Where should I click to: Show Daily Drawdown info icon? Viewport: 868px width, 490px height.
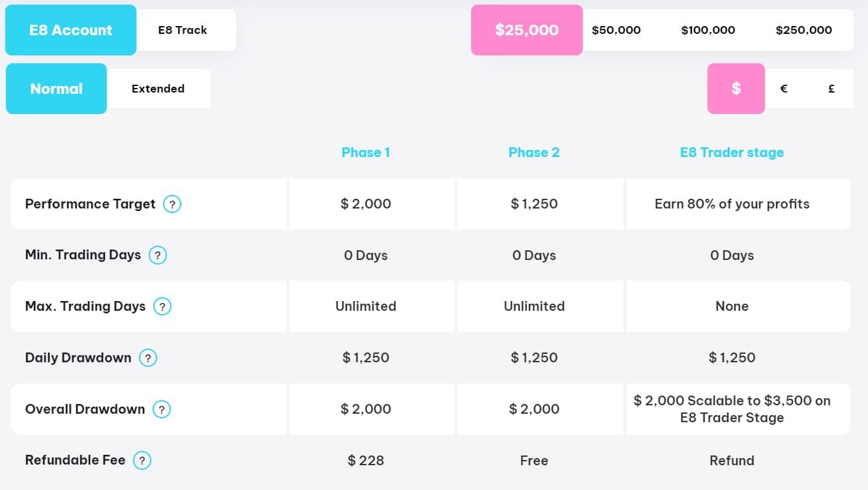pyautogui.click(x=148, y=358)
